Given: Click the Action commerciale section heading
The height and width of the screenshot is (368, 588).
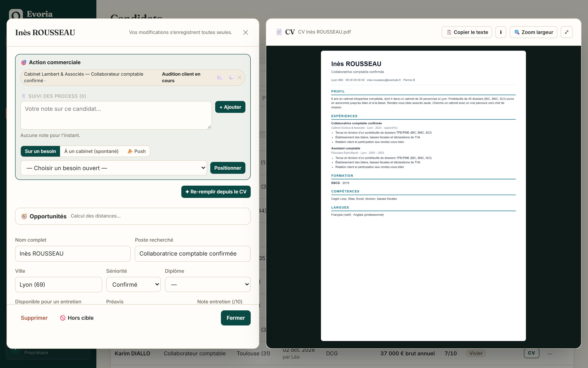Looking at the screenshot, I should coord(55,62).
